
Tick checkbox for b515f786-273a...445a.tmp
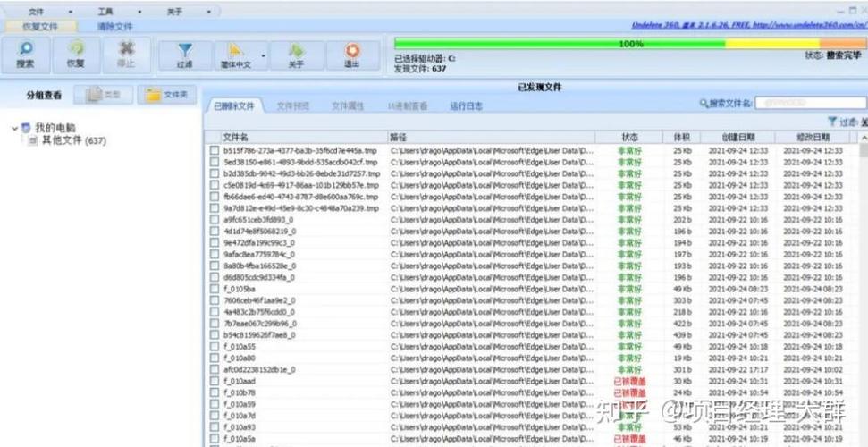(x=215, y=151)
